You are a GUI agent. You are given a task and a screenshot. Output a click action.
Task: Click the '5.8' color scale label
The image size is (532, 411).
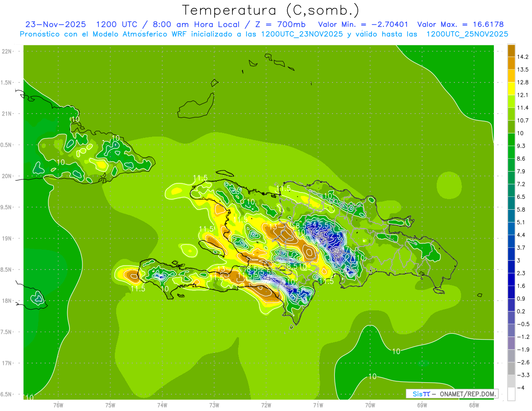coord(521,209)
